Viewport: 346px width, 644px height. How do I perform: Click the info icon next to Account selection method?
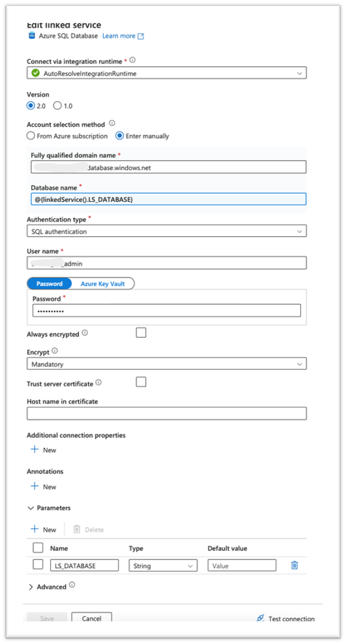click(112, 123)
